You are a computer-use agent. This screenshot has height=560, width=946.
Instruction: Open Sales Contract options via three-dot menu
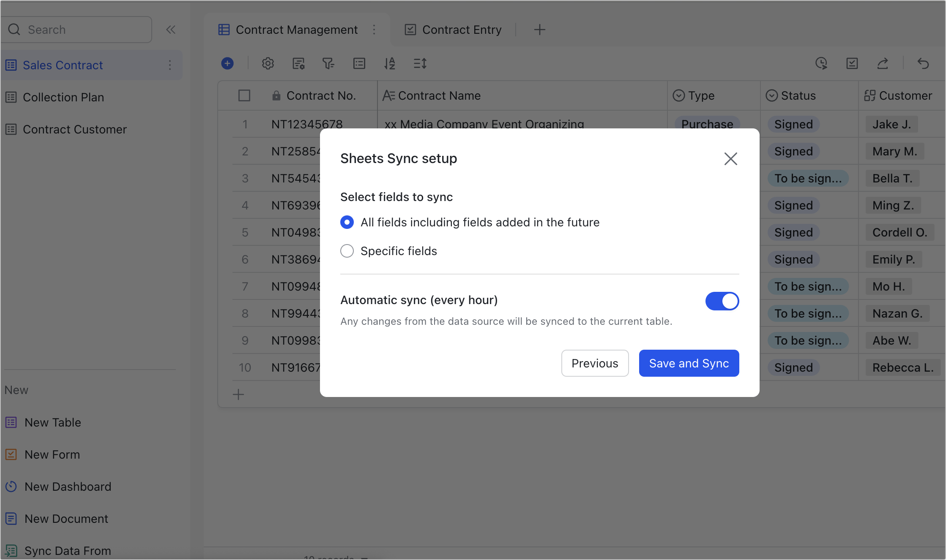170,65
